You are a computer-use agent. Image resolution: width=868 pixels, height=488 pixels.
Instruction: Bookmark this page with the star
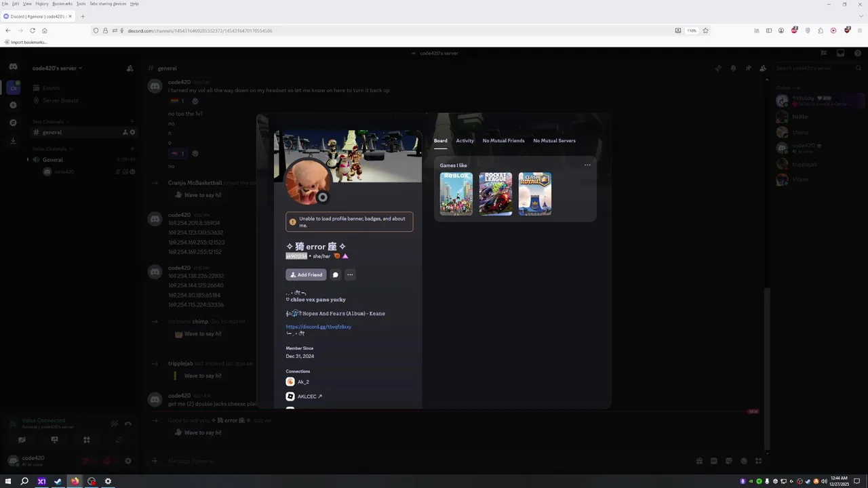(705, 30)
